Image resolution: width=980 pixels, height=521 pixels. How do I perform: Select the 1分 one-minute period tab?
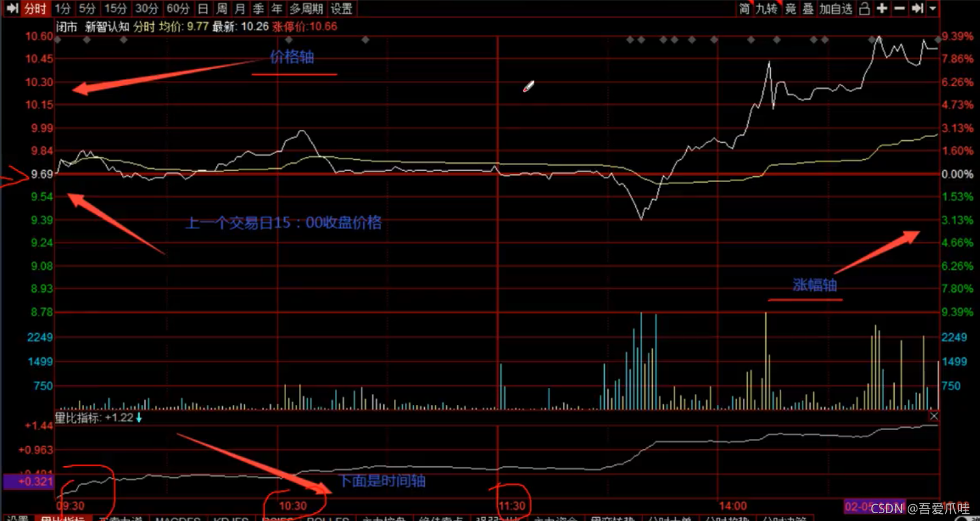tap(63, 8)
